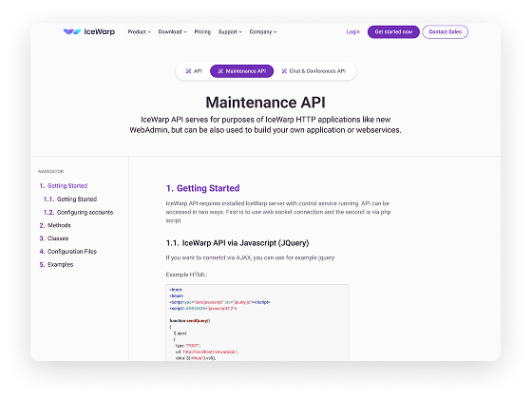Open the Download menu
Screen dimensions: 532x399
172,32
